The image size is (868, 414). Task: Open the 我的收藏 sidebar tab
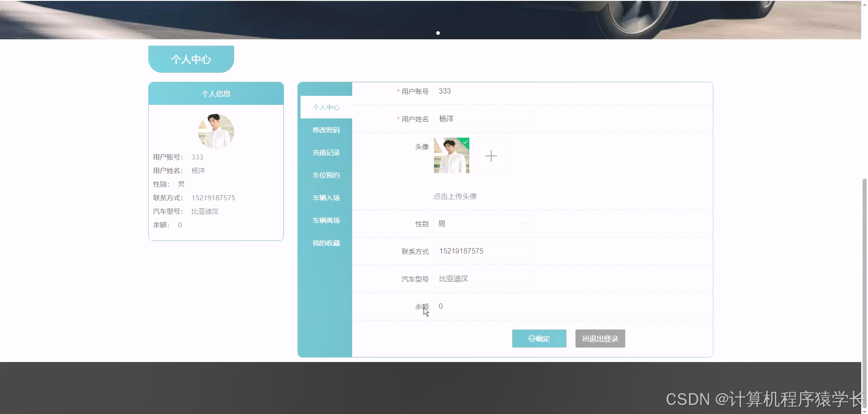tap(326, 243)
